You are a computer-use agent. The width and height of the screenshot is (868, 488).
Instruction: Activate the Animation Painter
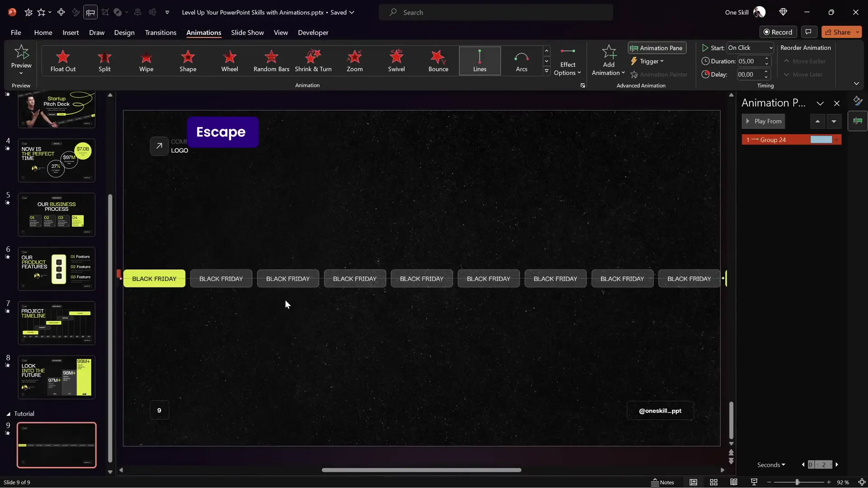tap(659, 74)
